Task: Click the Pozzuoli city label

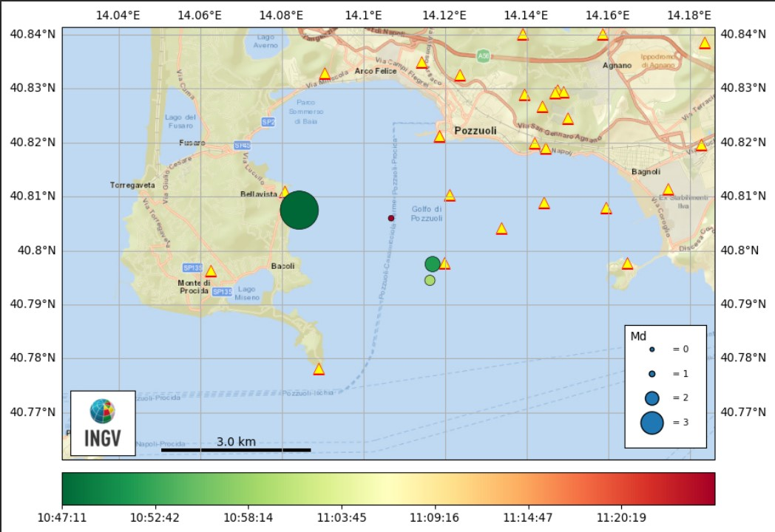Action: (476, 131)
